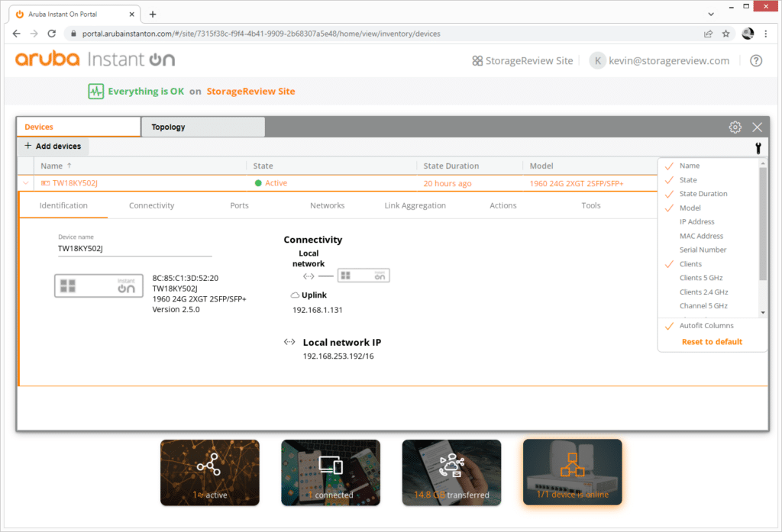
Task: Enable the Channel 5 GHz column
Action: 703,305
